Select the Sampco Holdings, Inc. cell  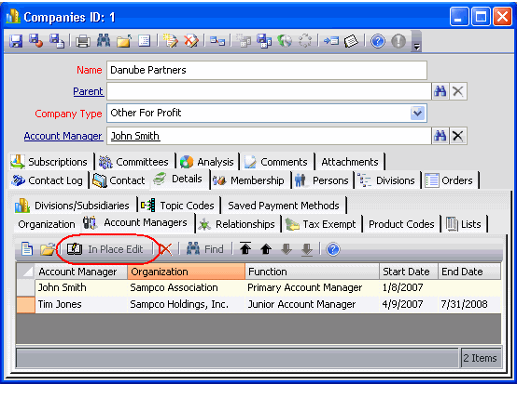tap(186, 304)
